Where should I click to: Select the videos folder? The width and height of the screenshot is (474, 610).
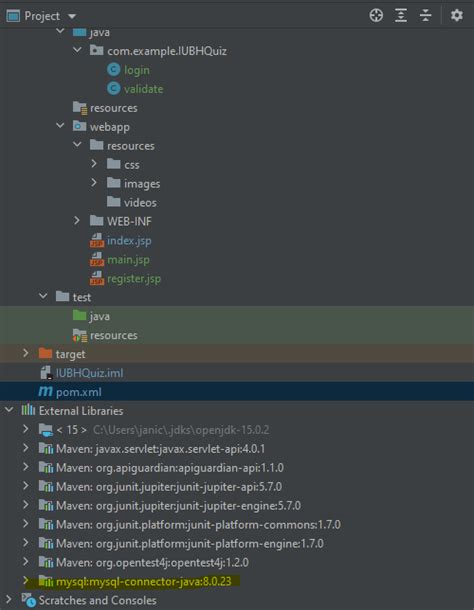(x=140, y=203)
